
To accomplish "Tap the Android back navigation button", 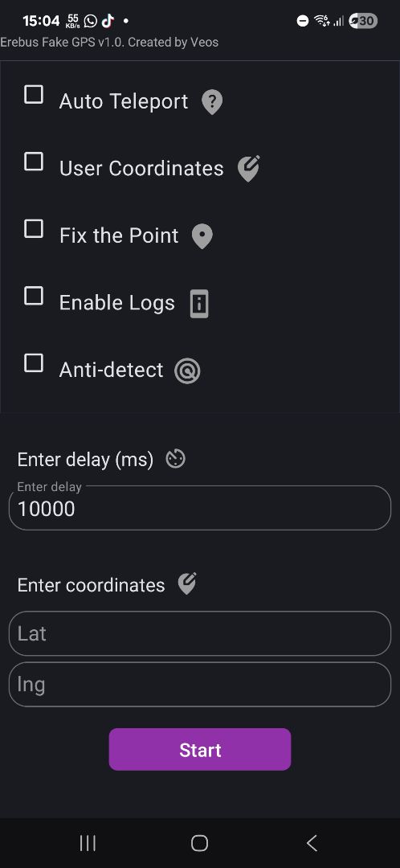I will [x=312, y=843].
